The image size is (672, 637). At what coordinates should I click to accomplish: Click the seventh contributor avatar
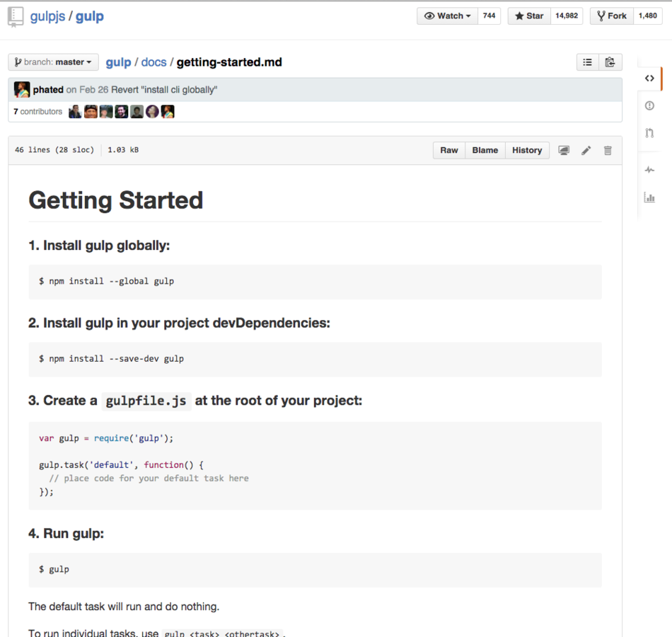168,112
